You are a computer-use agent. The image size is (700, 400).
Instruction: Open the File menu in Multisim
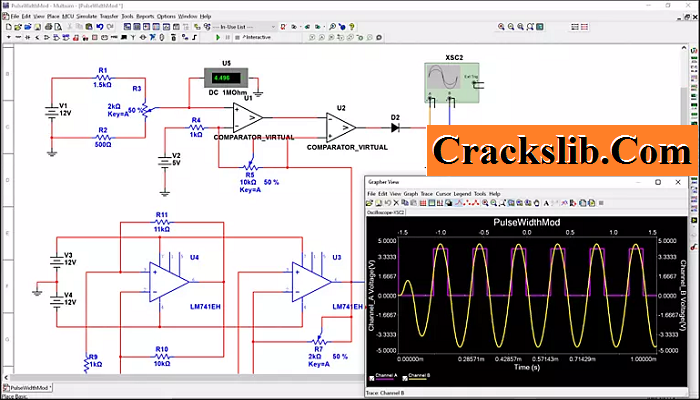(x=15, y=17)
